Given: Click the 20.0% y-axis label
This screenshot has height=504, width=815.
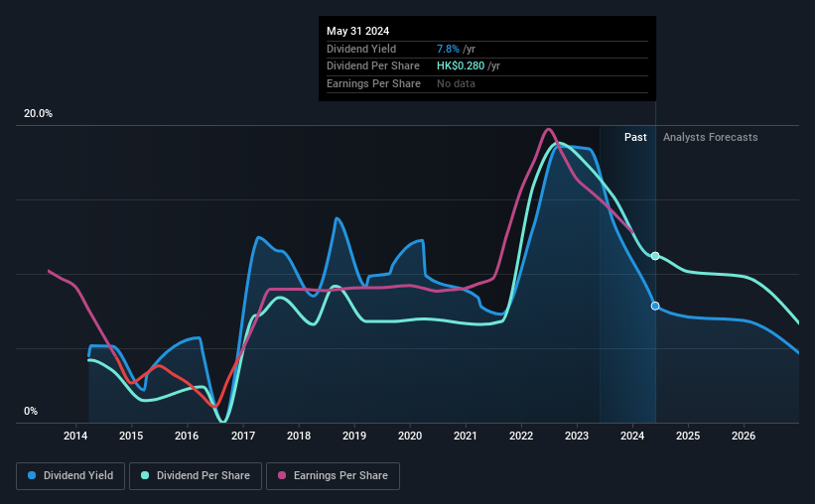Looking at the screenshot, I should tap(38, 114).
